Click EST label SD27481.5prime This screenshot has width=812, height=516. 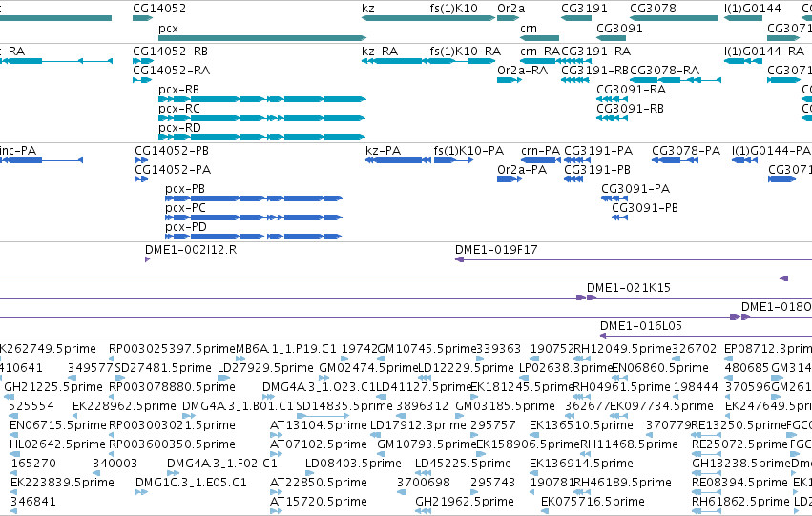pyautogui.click(x=163, y=368)
